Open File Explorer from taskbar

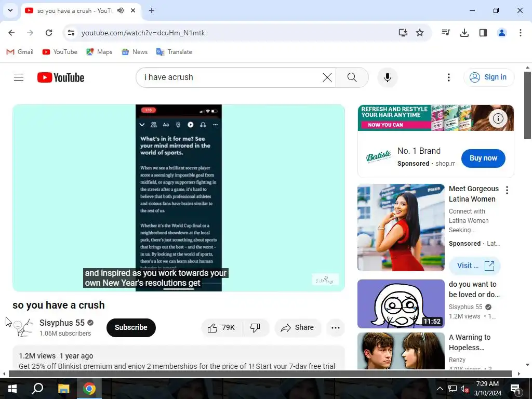coord(63,389)
